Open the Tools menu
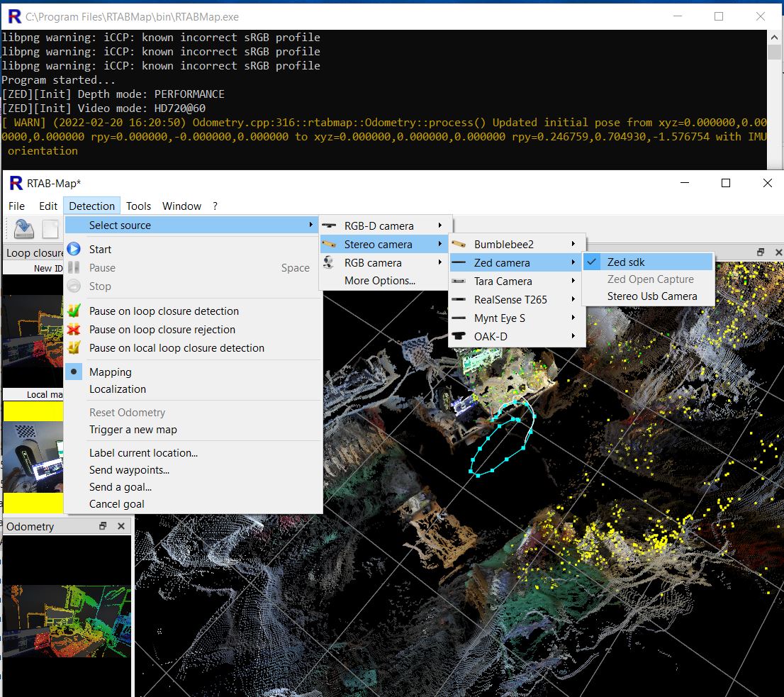Viewport: 784px width, 697px height. pyautogui.click(x=138, y=206)
